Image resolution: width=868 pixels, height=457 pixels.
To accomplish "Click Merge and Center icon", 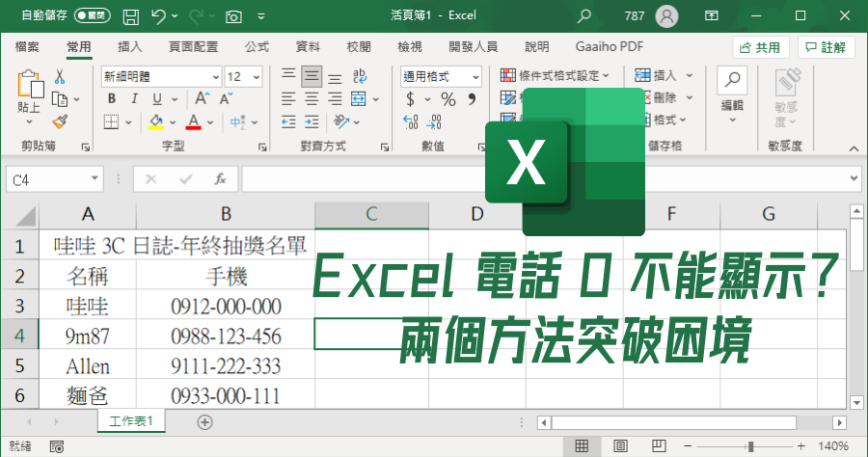I will click(x=359, y=99).
